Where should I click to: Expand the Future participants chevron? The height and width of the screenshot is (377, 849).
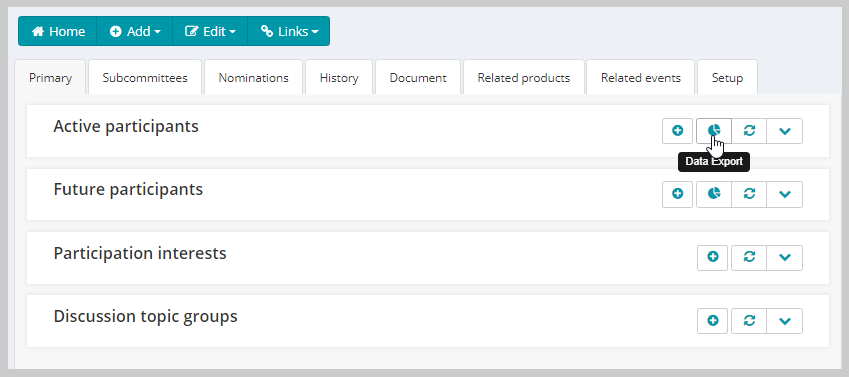tap(785, 194)
